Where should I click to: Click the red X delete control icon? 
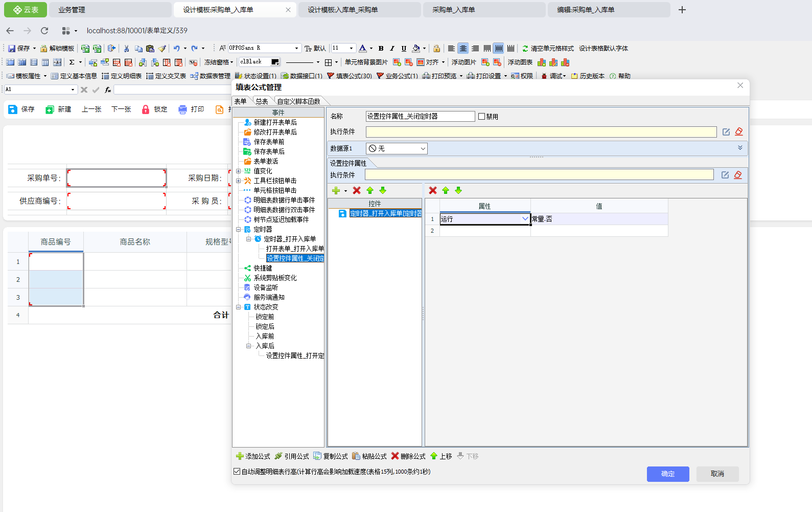click(x=357, y=191)
